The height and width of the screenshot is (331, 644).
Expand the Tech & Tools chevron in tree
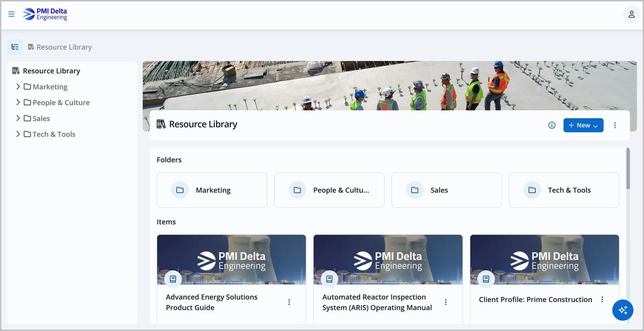(x=18, y=134)
